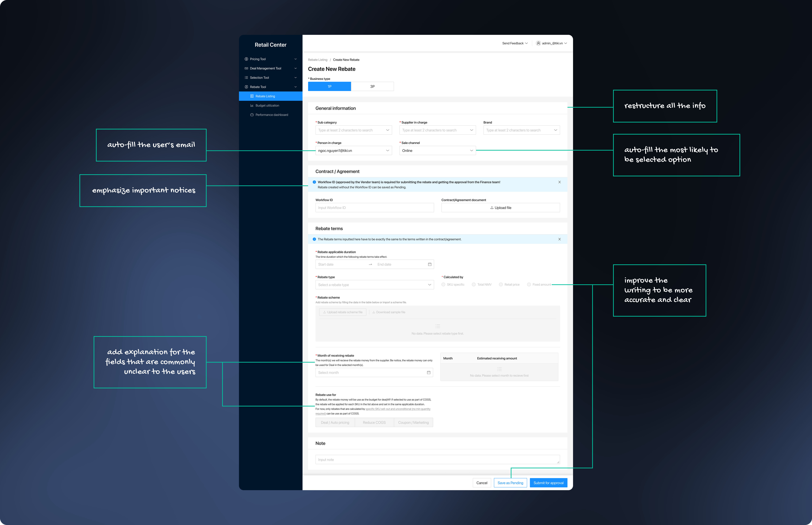Click the specific SKU sell-out link
Screen dimensions: 812x525
(398, 409)
